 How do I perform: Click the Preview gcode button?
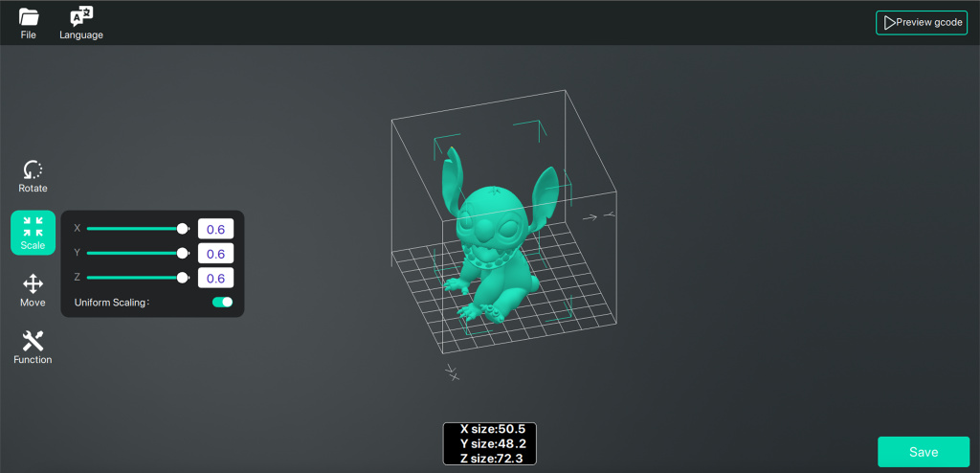pyautogui.click(x=922, y=22)
